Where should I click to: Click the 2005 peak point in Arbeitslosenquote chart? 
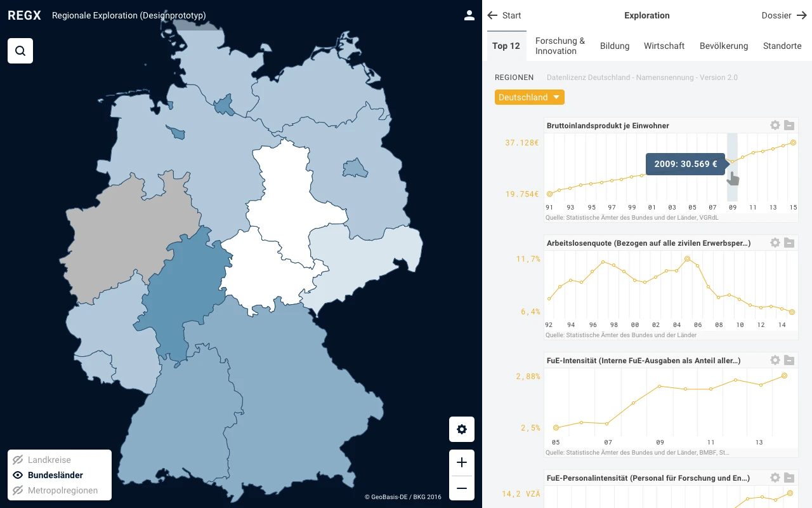(x=687, y=259)
